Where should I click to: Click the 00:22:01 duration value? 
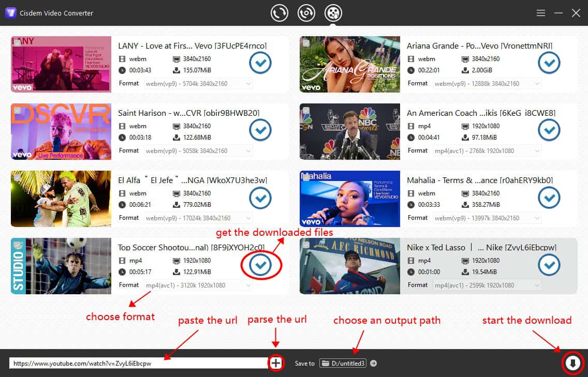(x=429, y=70)
